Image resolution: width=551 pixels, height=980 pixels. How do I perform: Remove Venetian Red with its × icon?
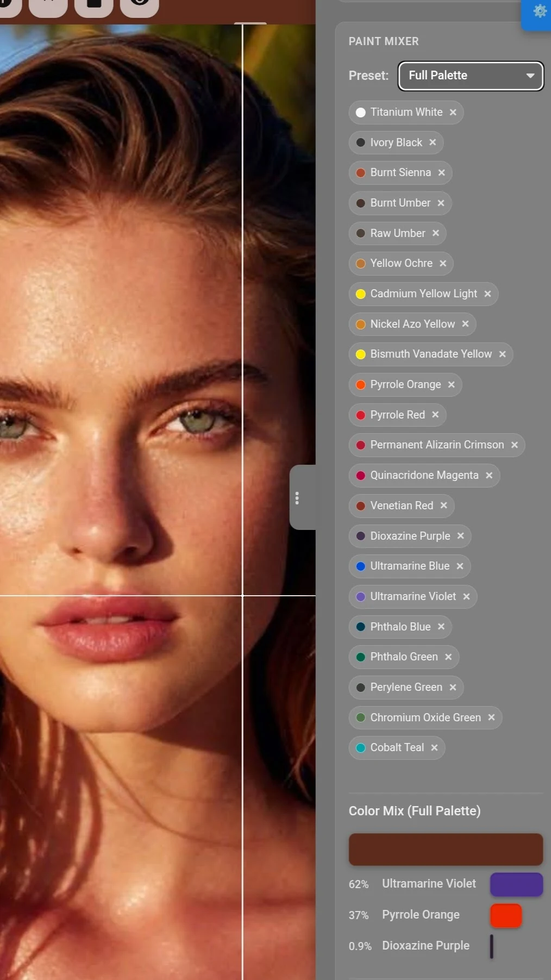[444, 505]
